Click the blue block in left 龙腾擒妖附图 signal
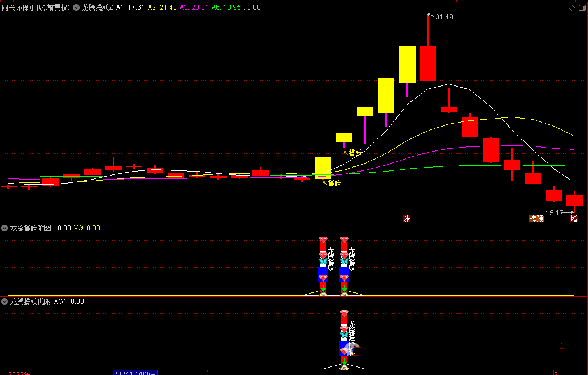This screenshot has width=588, height=375. [323, 275]
